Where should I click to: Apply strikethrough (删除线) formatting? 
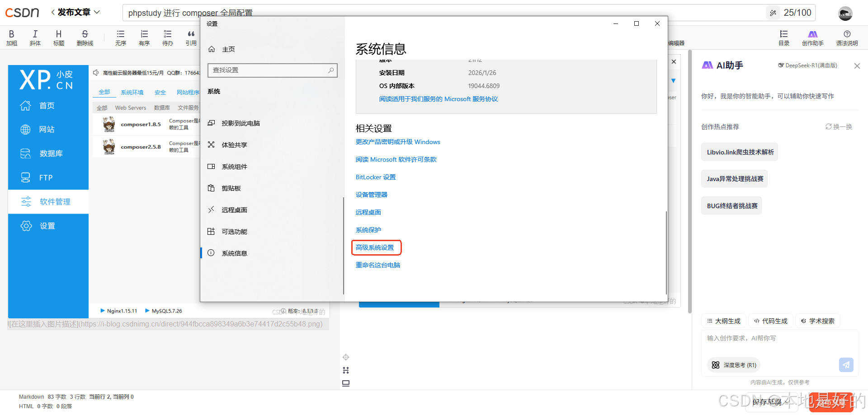coord(85,37)
